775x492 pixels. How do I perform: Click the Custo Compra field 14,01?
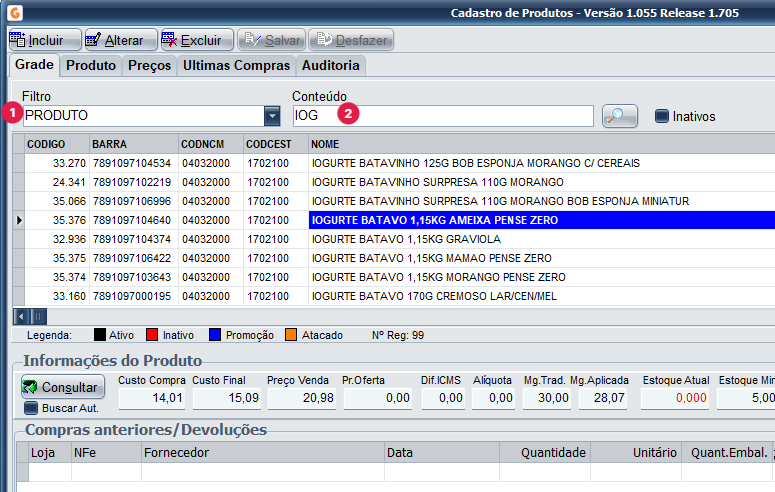pyautogui.click(x=152, y=398)
